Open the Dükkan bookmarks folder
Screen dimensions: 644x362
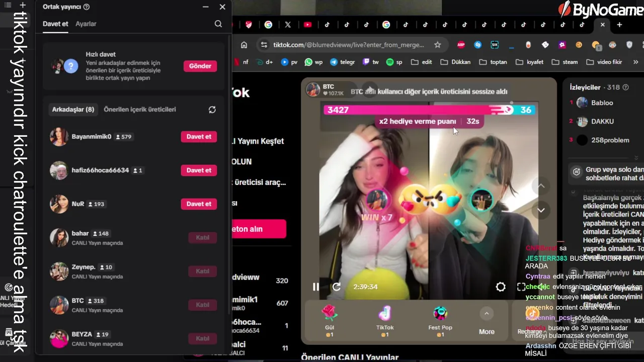pyautogui.click(x=455, y=62)
